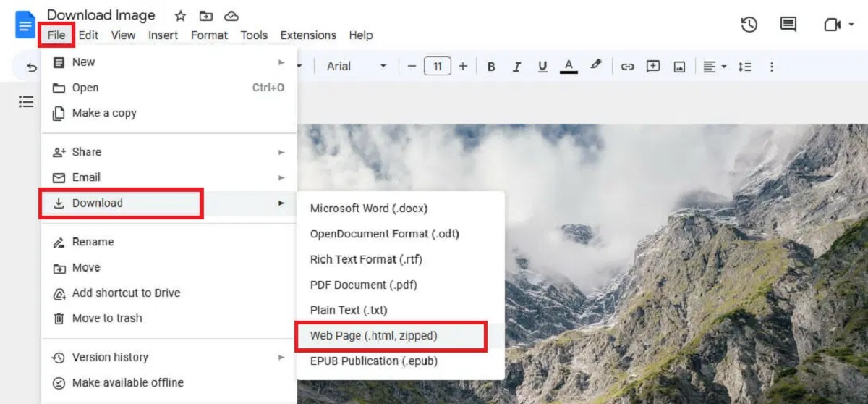
Task: Start a video call with camera icon
Action: point(832,25)
